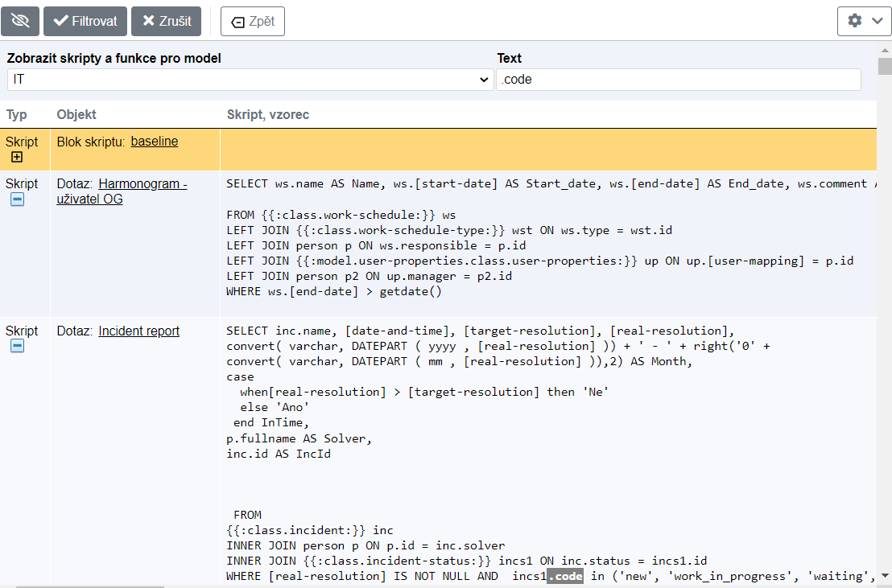
Task: Click the vertical scrollbar thumb
Action: (885, 66)
